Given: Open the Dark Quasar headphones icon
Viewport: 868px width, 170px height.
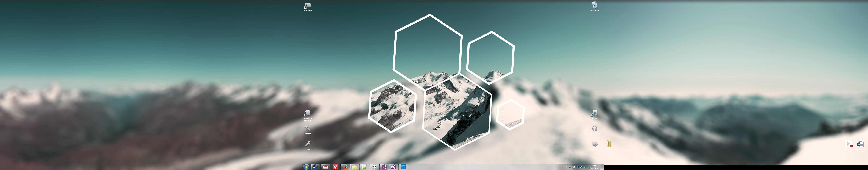Looking at the screenshot, I should (x=595, y=130).
